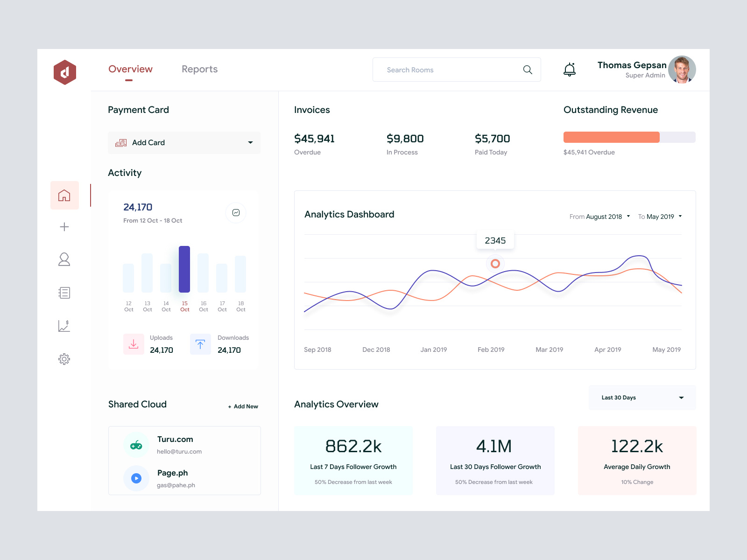
Task: Click the search magnifier icon
Action: click(x=528, y=70)
